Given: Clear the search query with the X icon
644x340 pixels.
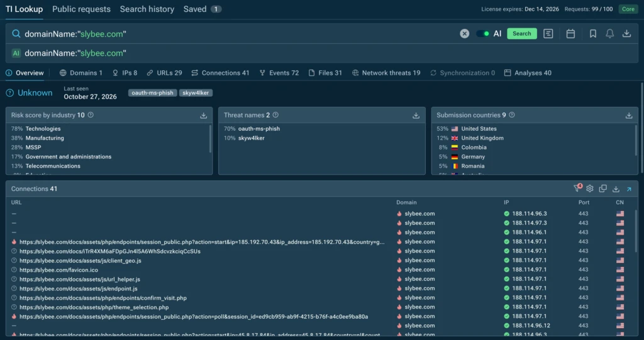Looking at the screenshot, I should [465, 34].
